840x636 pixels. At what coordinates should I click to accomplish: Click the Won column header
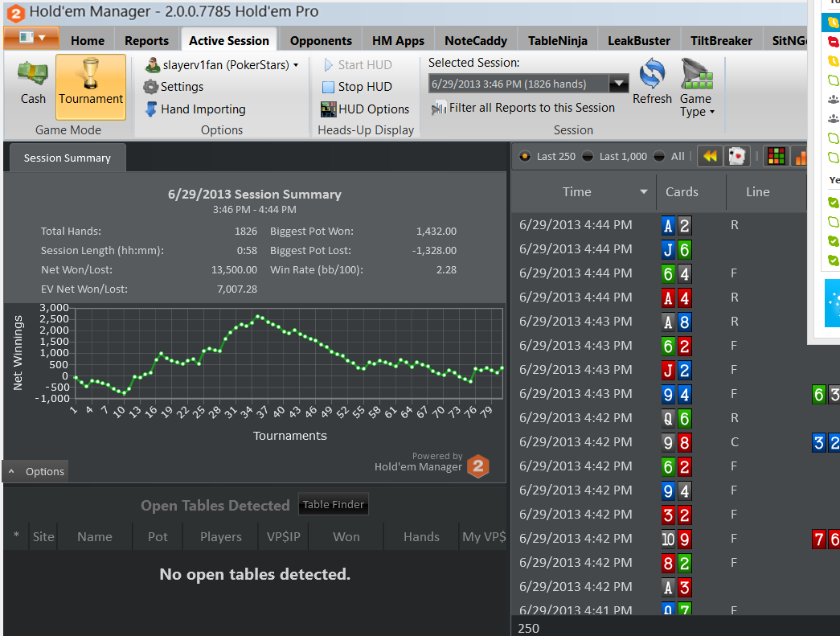[x=346, y=537]
